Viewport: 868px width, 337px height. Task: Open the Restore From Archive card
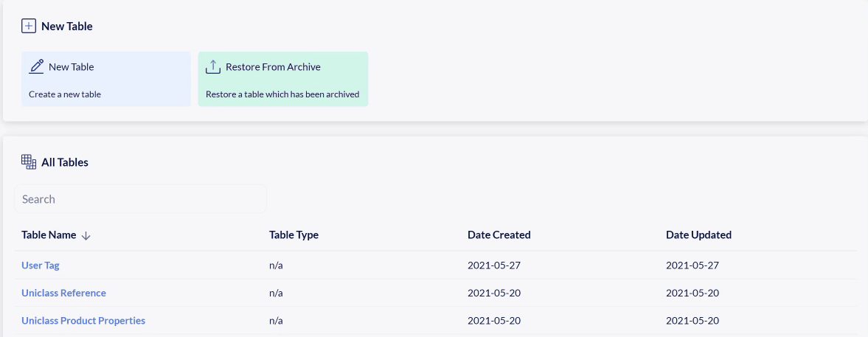pos(283,79)
